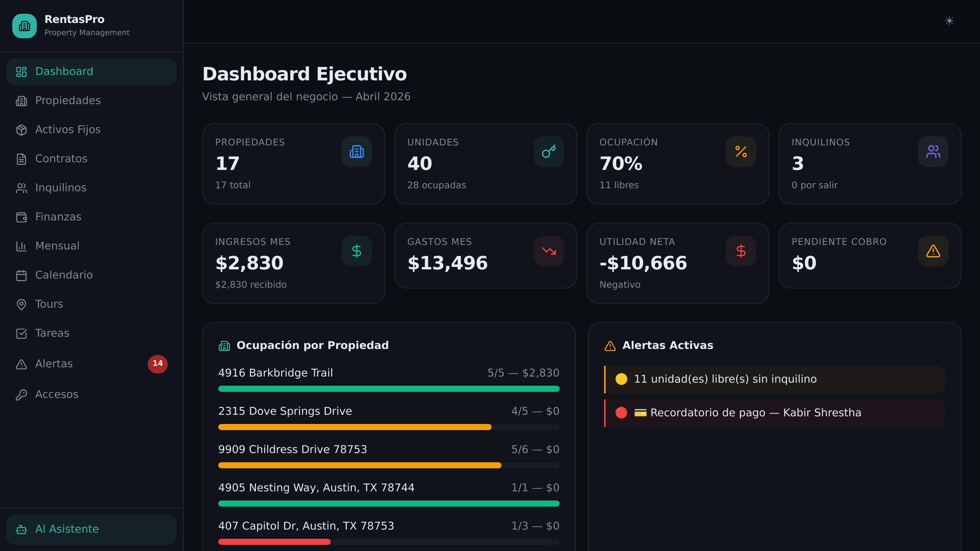980x551 pixels.
Task: Click the -$10,666 net profit value
Action: (x=643, y=263)
